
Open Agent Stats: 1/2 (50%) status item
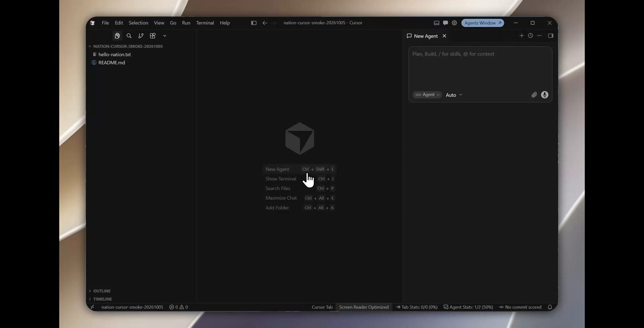[x=468, y=307]
